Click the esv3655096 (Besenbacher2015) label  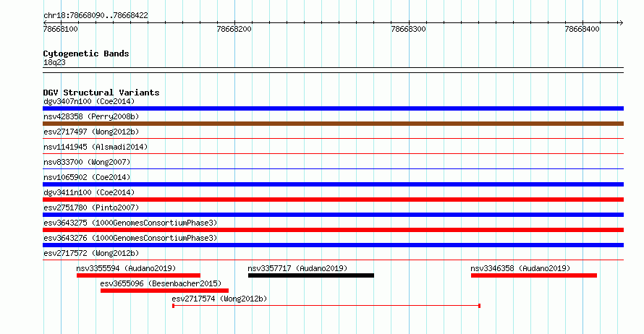(161, 283)
